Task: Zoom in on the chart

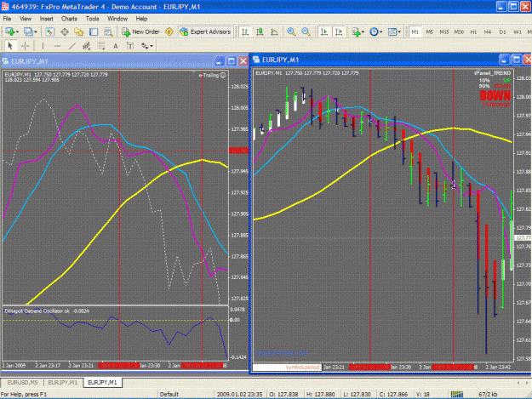Action: click(x=291, y=31)
